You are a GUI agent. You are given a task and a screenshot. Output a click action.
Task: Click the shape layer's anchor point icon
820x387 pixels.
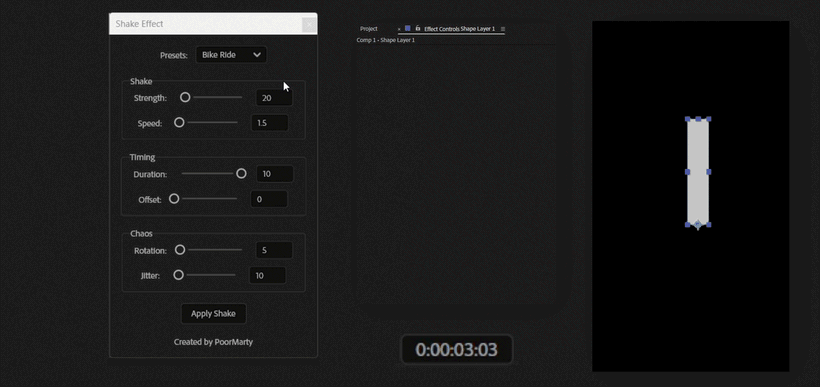coord(698,225)
